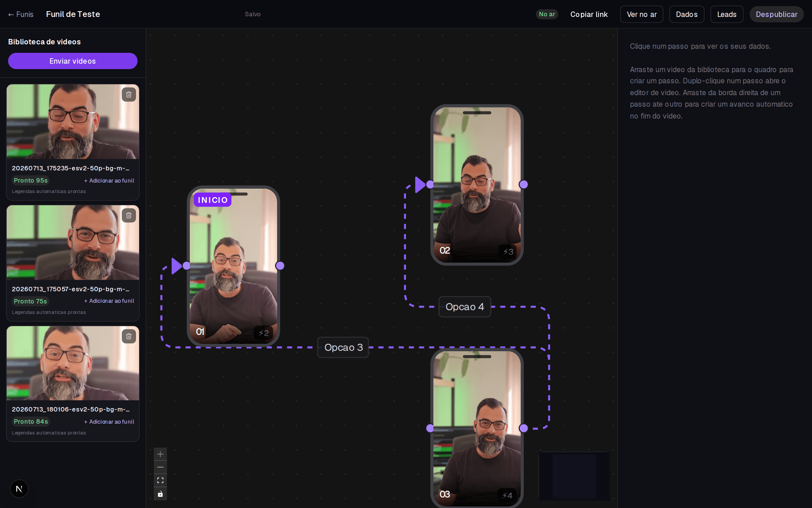The image size is (812, 508).
Task: Add the 75s video to the funnel
Action: [x=109, y=301]
